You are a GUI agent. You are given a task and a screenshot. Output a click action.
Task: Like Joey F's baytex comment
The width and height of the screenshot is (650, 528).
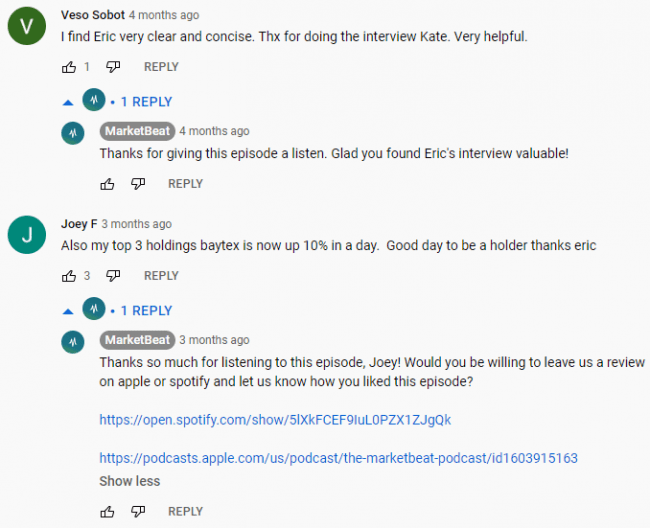click(x=69, y=276)
